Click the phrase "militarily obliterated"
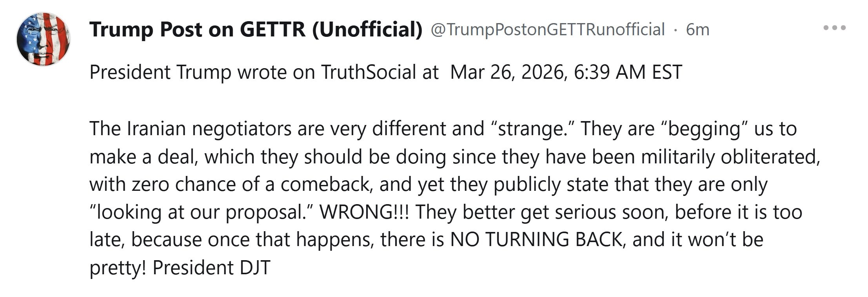The width and height of the screenshot is (868, 297). click(730, 157)
